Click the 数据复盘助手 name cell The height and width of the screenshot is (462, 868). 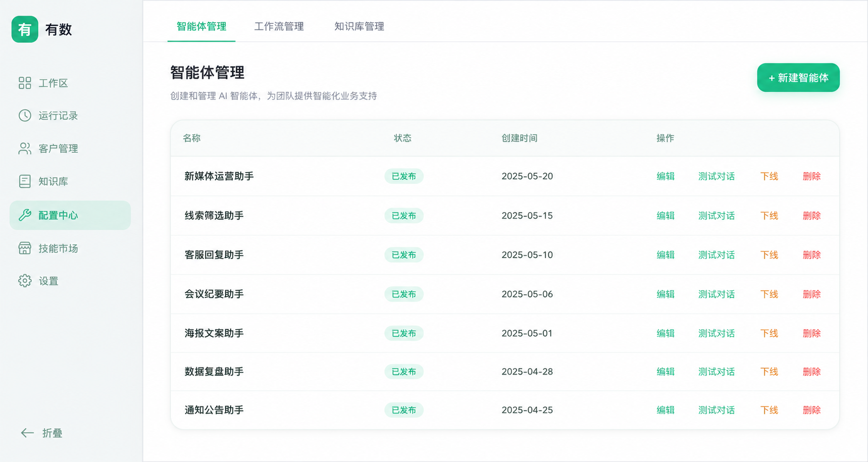point(214,372)
